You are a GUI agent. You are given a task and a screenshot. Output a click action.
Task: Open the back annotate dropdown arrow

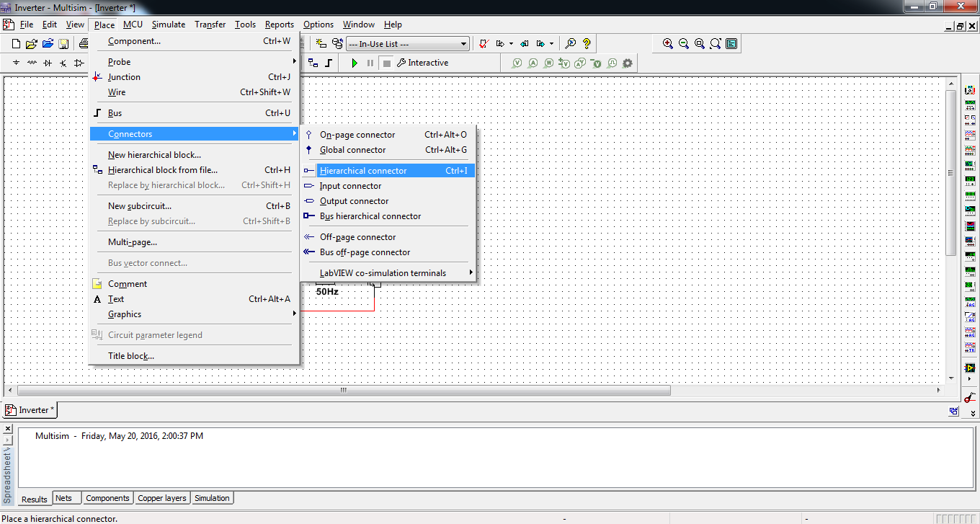coord(511,44)
